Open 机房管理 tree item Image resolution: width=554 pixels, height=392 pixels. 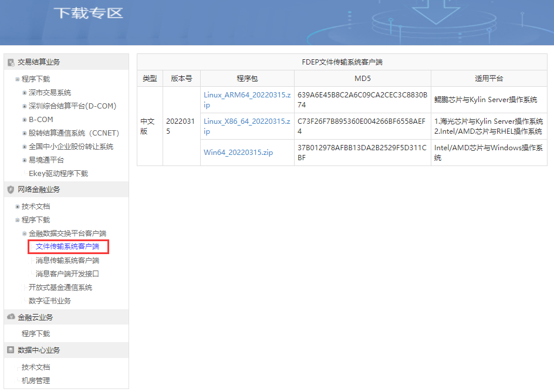pos(36,381)
